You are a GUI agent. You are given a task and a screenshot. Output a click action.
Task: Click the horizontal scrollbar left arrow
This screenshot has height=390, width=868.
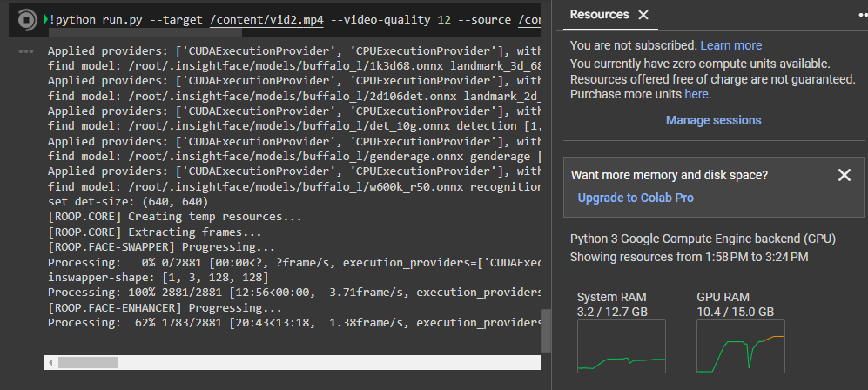point(52,362)
